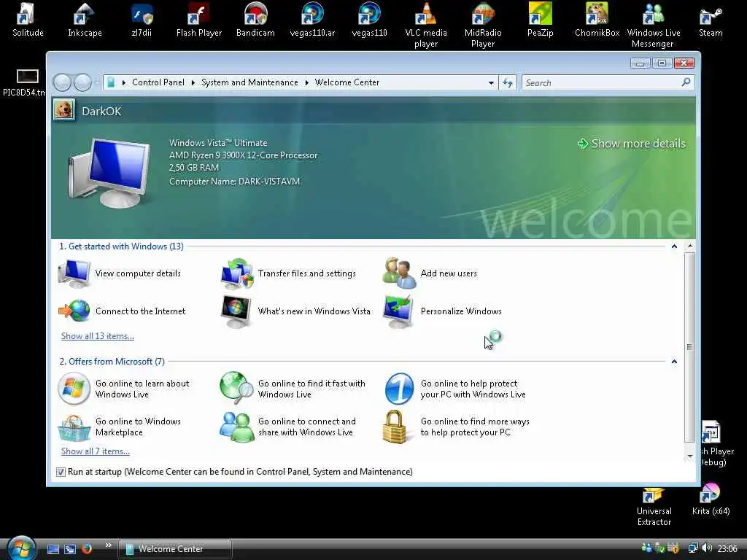Open Go online to learn about Windows Live

tap(123, 389)
